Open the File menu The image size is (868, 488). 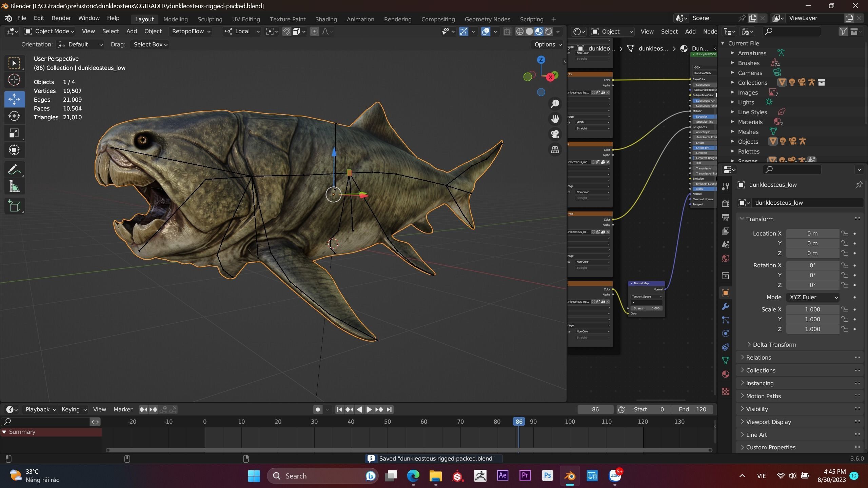(22, 18)
